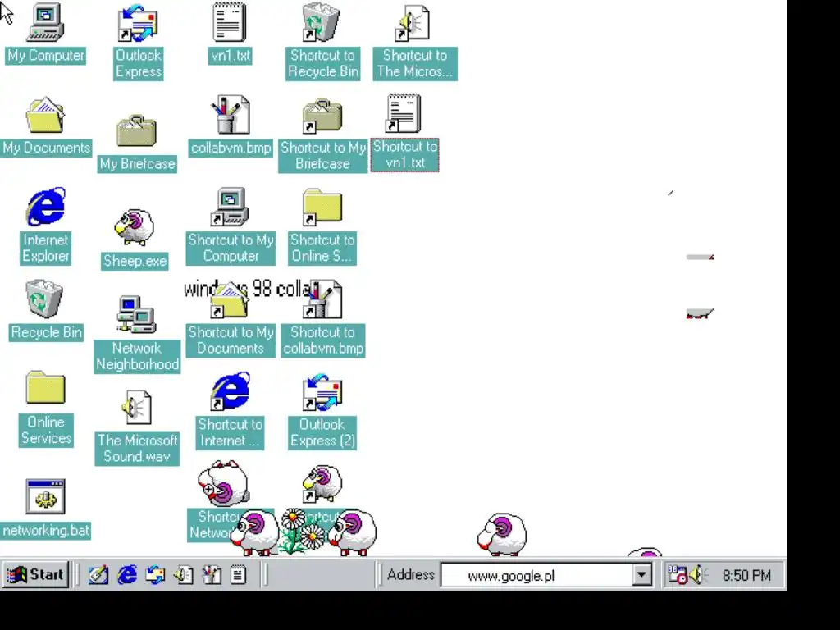Viewport: 840px width, 630px height.
Task: Click the notepad text file Quick Launch icon
Action: [239, 575]
